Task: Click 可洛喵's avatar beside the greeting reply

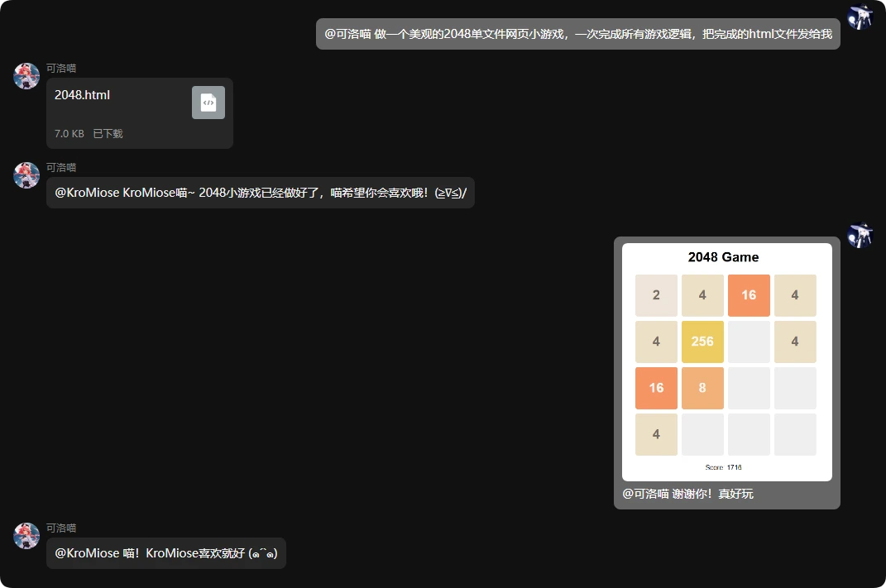Action: tap(26, 174)
